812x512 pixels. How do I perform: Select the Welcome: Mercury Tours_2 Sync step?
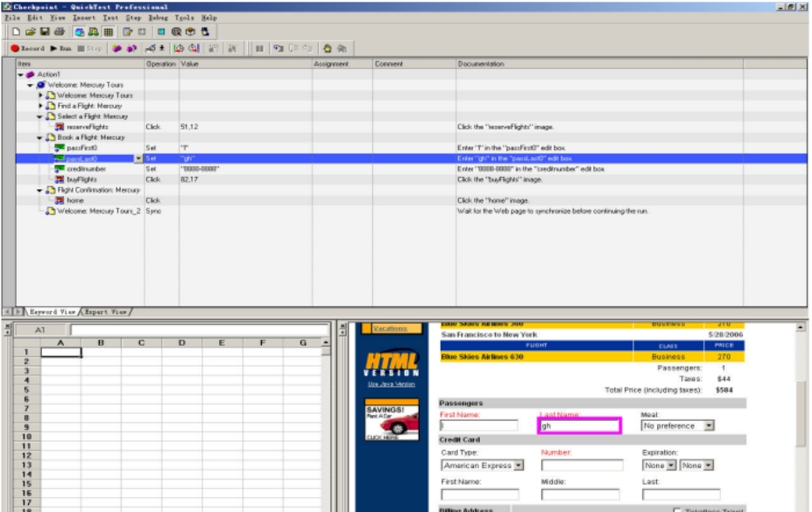pos(411,211)
